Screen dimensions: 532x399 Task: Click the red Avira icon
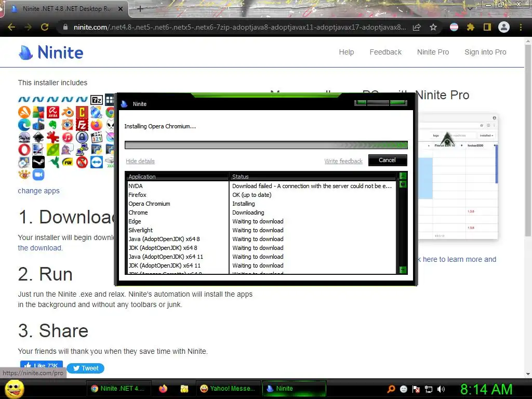[x=53, y=112]
